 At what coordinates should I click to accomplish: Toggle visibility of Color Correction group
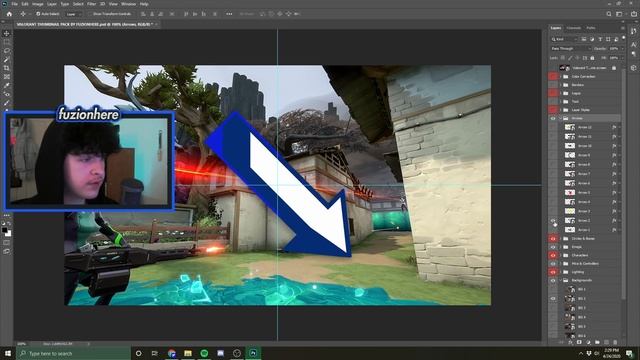coord(553,76)
